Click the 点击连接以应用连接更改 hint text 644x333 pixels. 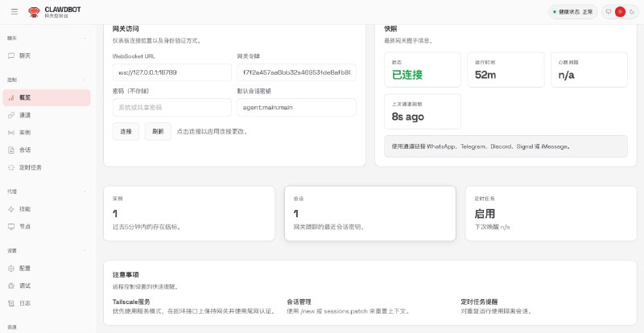point(213,132)
